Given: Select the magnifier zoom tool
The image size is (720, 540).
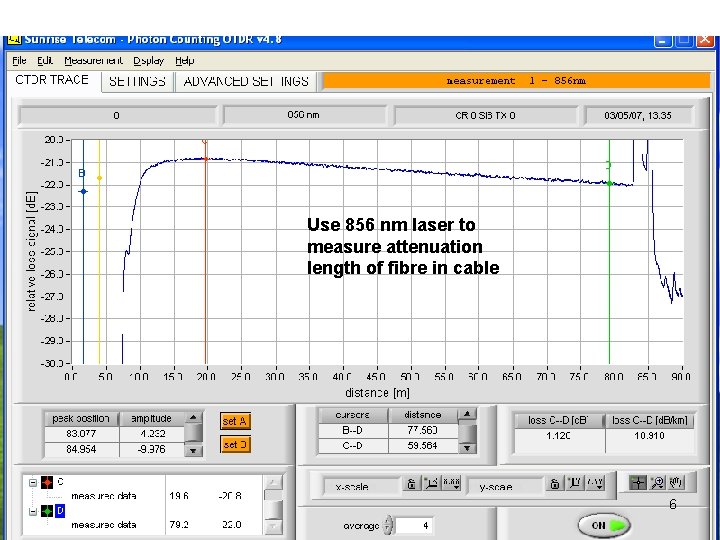Looking at the screenshot, I should [x=658, y=482].
